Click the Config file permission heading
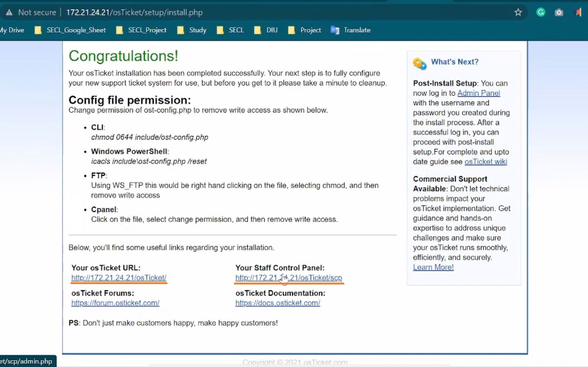The image size is (588, 367). click(130, 100)
